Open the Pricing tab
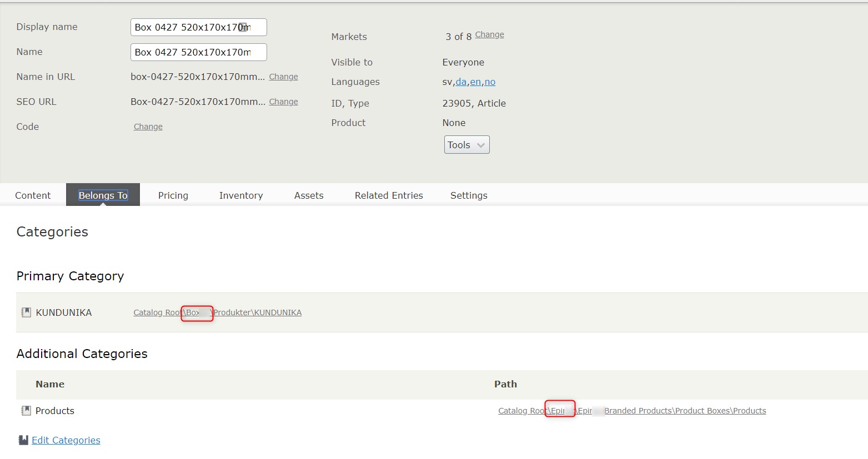868x459 pixels. [x=173, y=195]
